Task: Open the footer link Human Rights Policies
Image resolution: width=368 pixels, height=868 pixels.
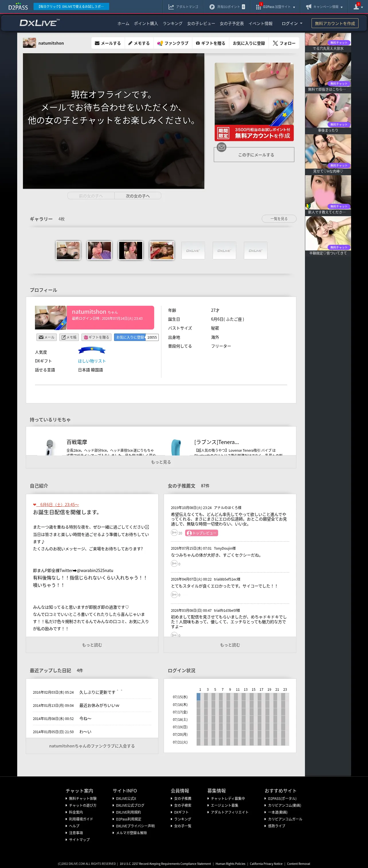Action: (230, 864)
